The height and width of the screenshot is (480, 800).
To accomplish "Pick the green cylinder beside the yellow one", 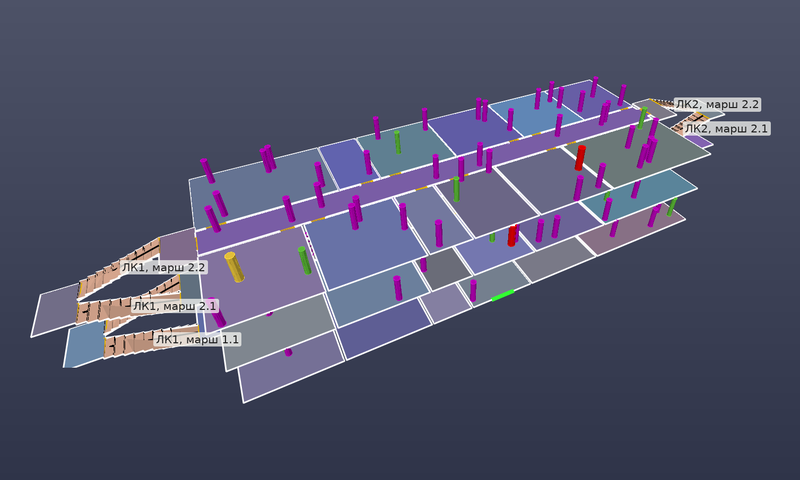I will click(x=305, y=260).
